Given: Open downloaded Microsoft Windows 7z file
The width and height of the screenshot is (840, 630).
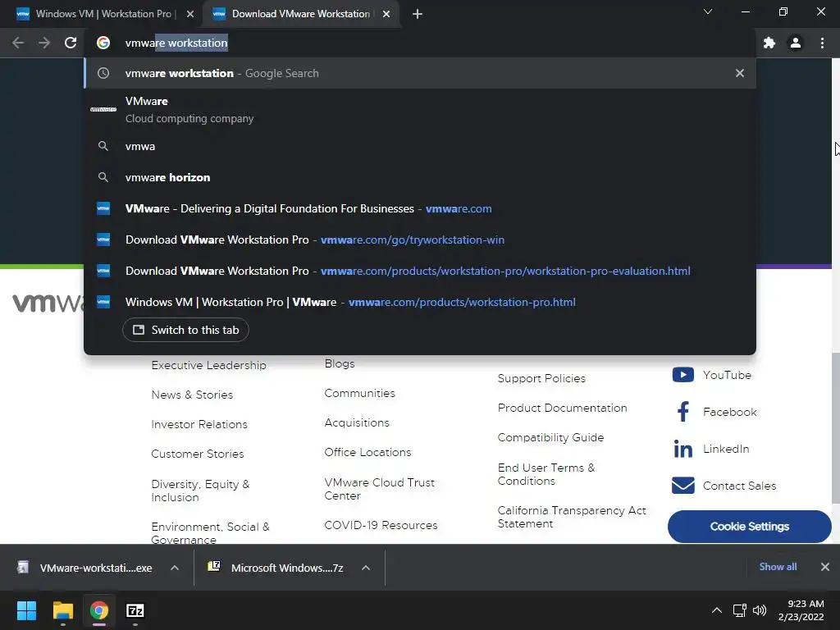Looking at the screenshot, I should (x=276, y=568).
